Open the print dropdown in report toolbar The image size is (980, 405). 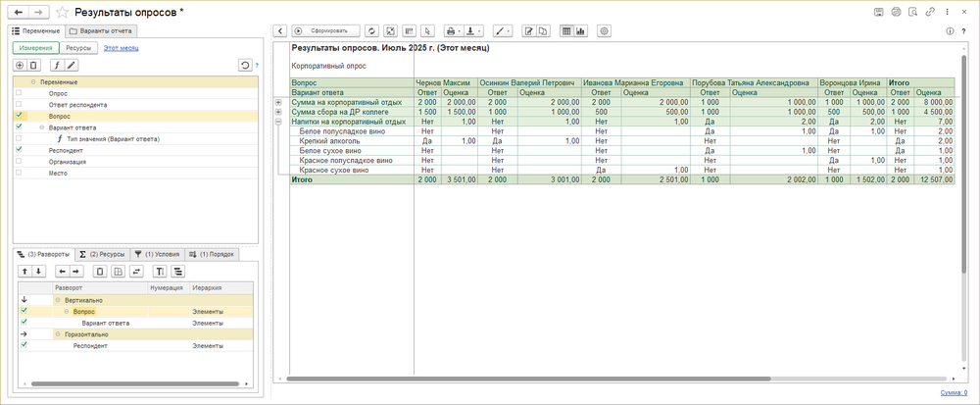pyautogui.click(x=455, y=31)
